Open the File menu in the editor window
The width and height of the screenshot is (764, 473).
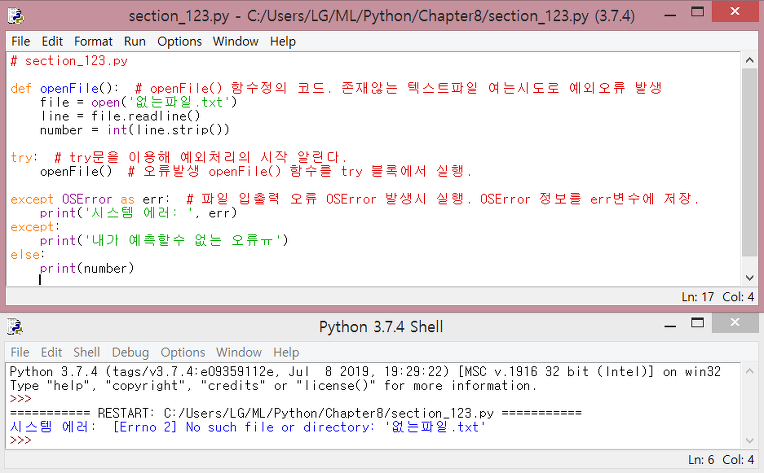20,42
